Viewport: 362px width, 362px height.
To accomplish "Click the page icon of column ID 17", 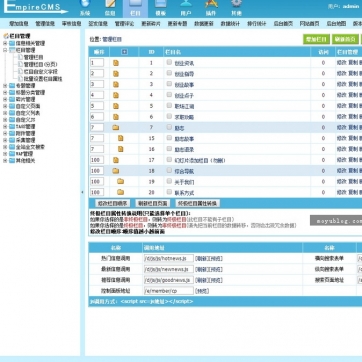I will 116,160.
